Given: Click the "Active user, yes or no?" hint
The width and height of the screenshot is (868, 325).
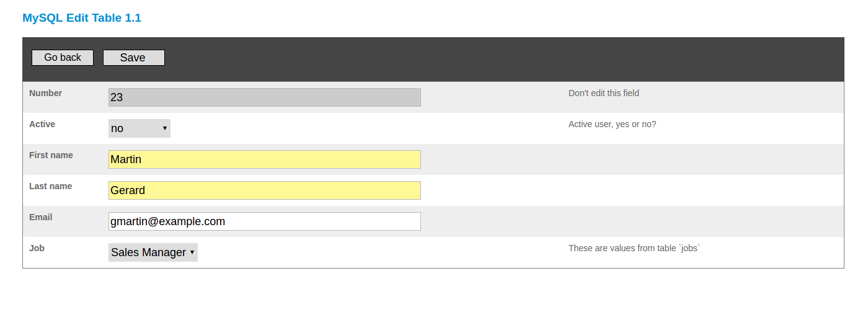Looking at the screenshot, I should pos(612,124).
